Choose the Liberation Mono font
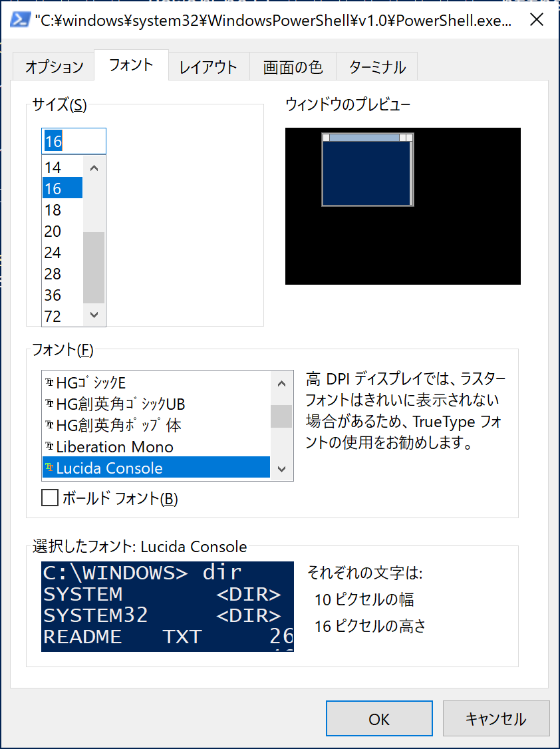 tap(156, 446)
